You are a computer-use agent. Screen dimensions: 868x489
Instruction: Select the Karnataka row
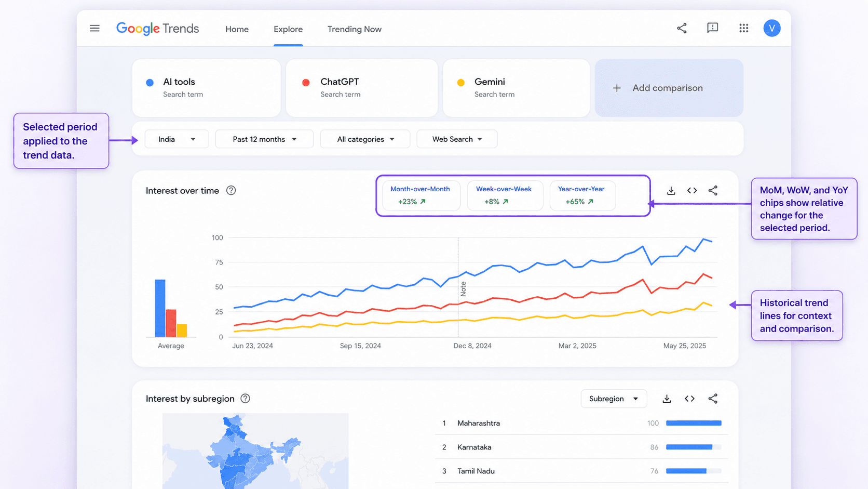581,447
